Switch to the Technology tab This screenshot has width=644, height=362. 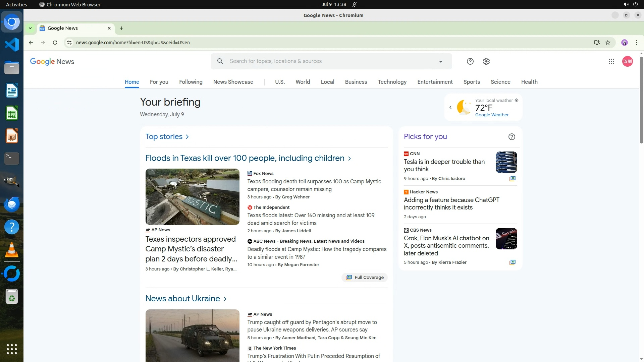click(392, 82)
